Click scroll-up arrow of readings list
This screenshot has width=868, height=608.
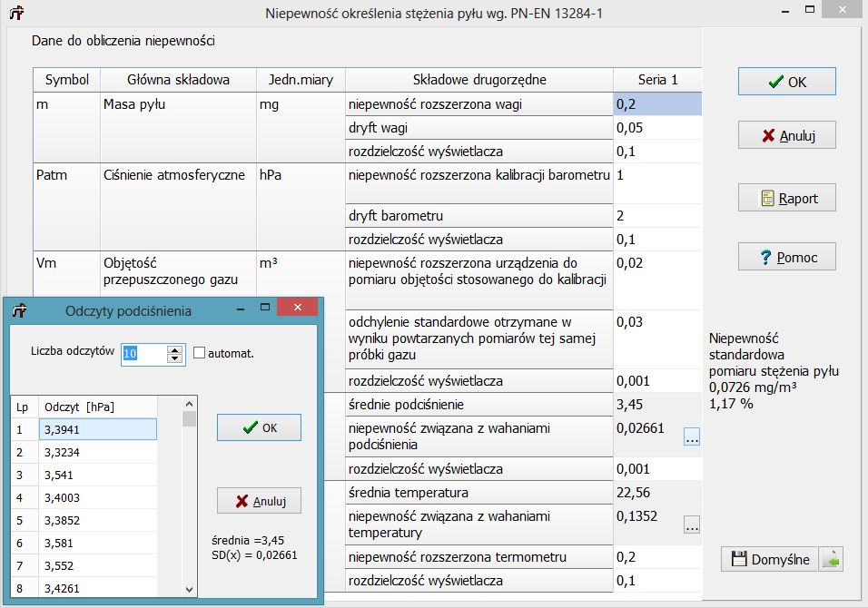coord(190,404)
